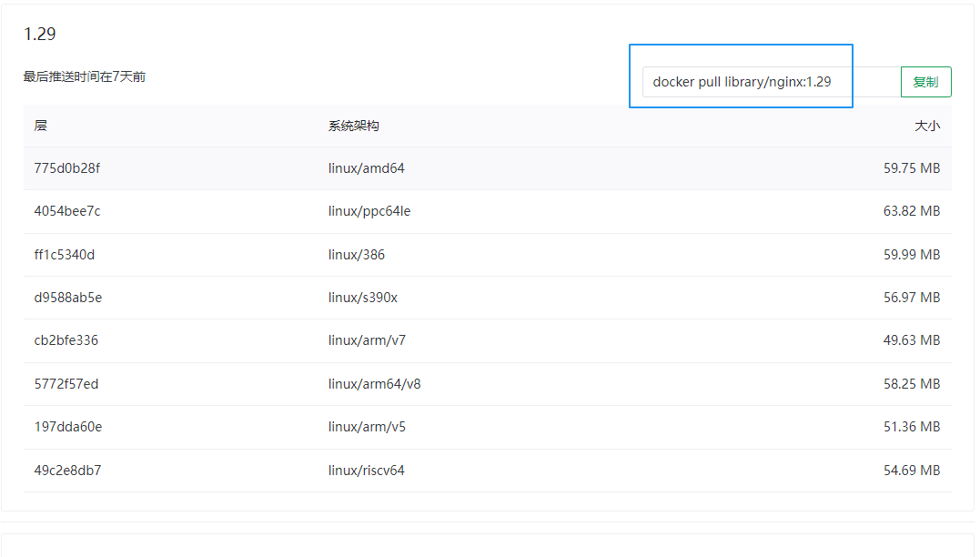
Task: Click the linux/amd64 architecture cell
Action: coord(367,168)
